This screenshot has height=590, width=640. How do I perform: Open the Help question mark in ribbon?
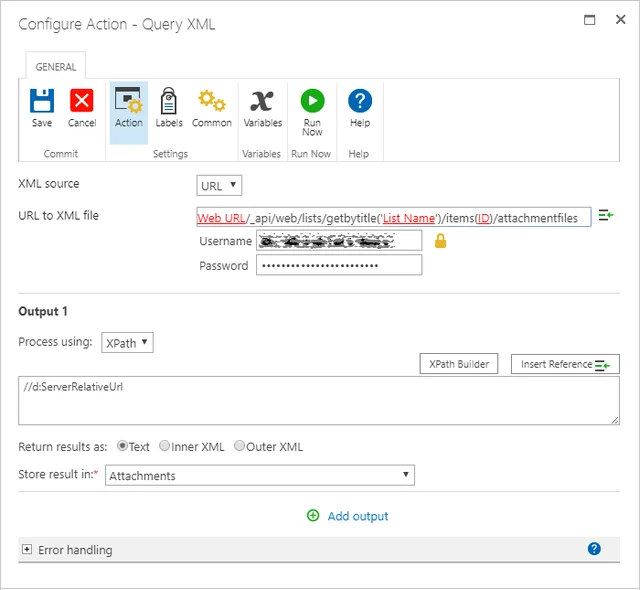[360, 100]
